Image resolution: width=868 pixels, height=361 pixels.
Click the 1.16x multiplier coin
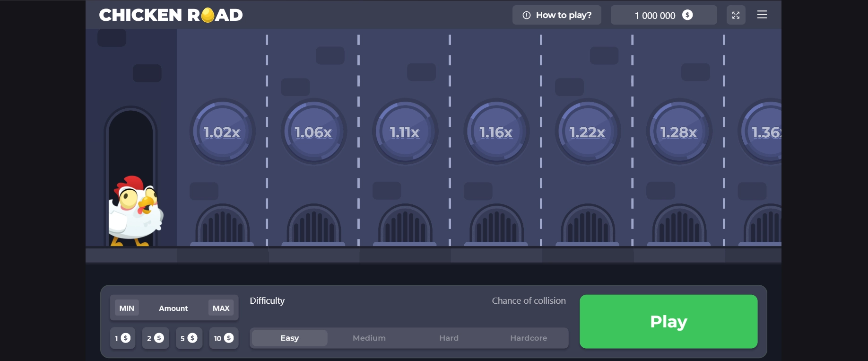tap(496, 132)
